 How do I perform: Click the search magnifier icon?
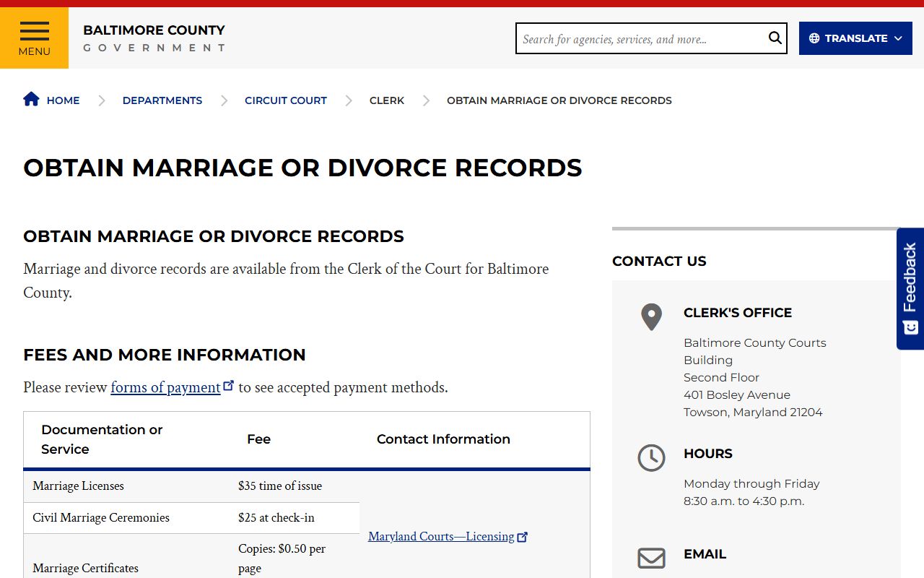tap(775, 38)
